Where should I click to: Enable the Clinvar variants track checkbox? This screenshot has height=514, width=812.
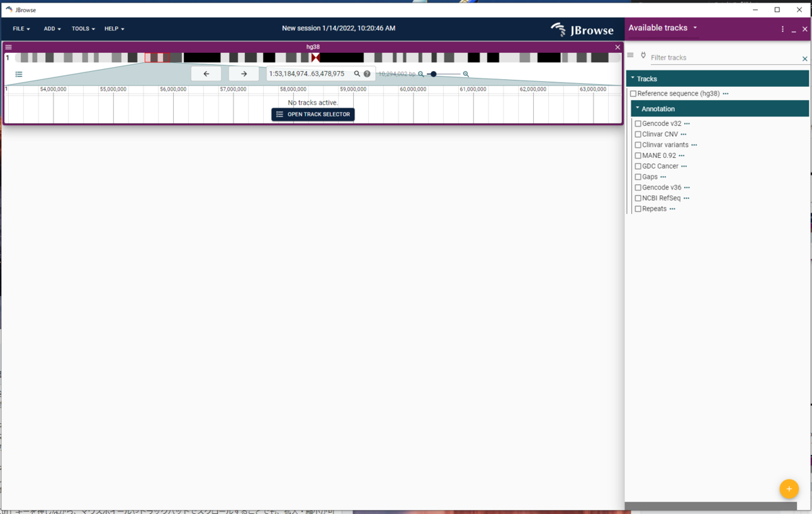tap(638, 145)
